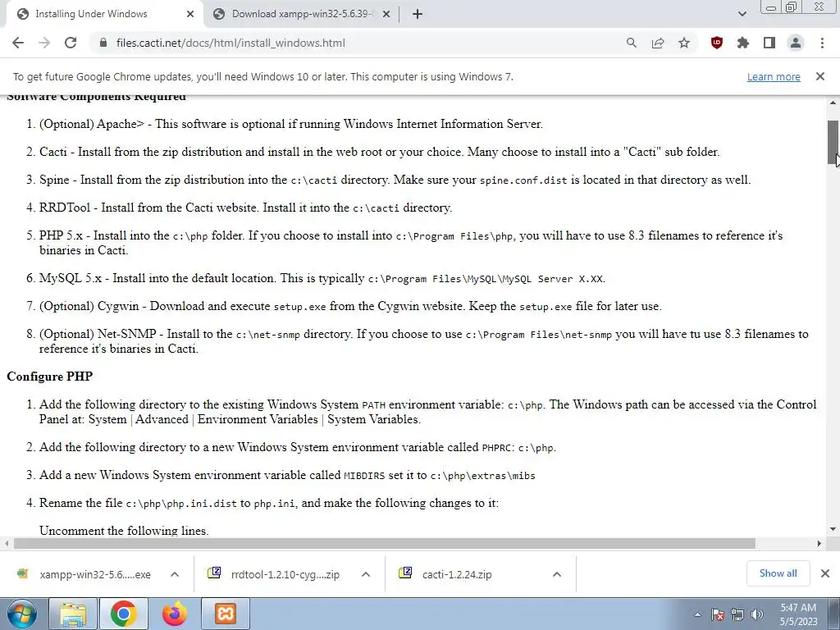Open the Chrome profile avatar
Viewport: 840px width, 630px height.
[796, 43]
